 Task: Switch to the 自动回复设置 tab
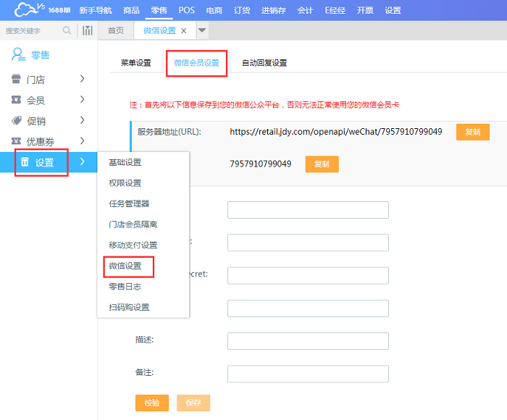click(264, 63)
